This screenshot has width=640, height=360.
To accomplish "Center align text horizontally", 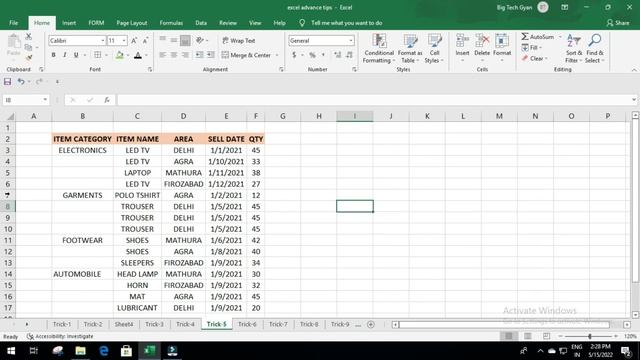I will click(174, 55).
